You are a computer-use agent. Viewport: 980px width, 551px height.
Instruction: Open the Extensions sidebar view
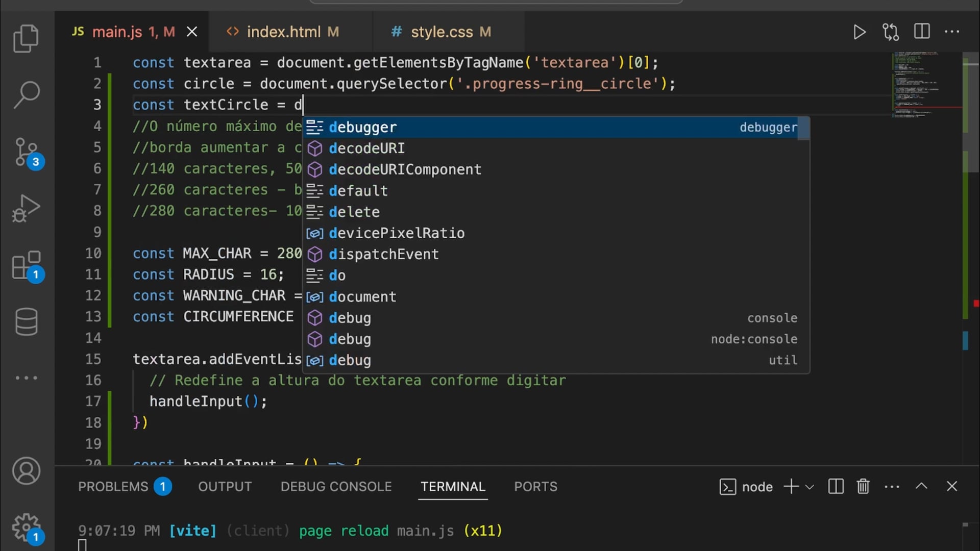pos(26,265)
